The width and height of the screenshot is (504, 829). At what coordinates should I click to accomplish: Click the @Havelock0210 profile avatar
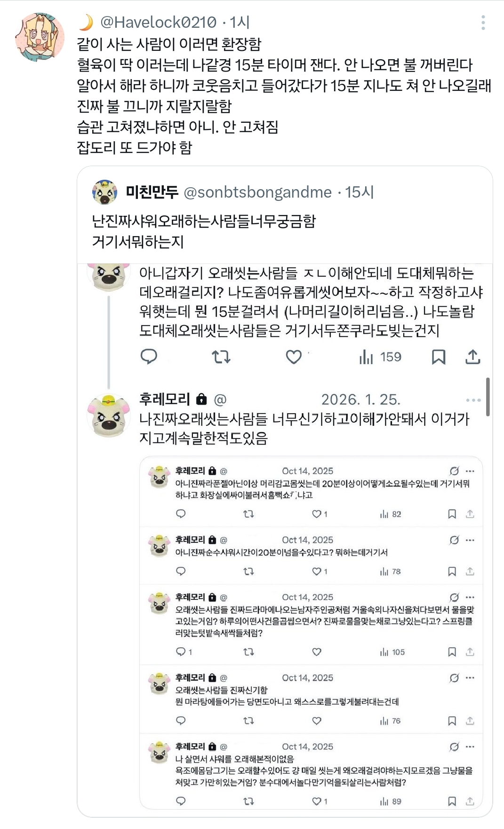pos(40,37)
